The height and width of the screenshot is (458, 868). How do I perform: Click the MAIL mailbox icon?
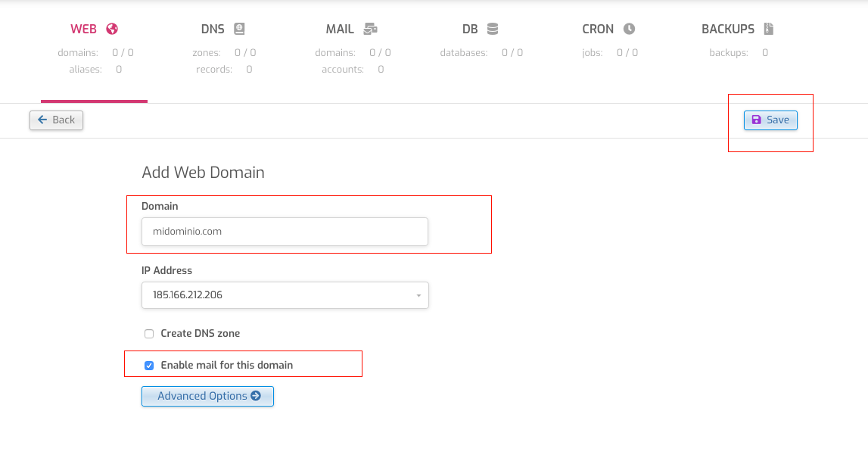tap(370, 29)
